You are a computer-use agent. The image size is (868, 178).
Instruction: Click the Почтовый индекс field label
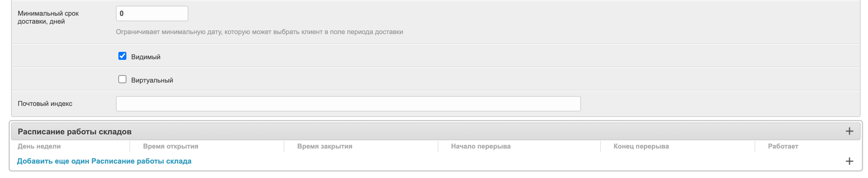pos(45,103)
